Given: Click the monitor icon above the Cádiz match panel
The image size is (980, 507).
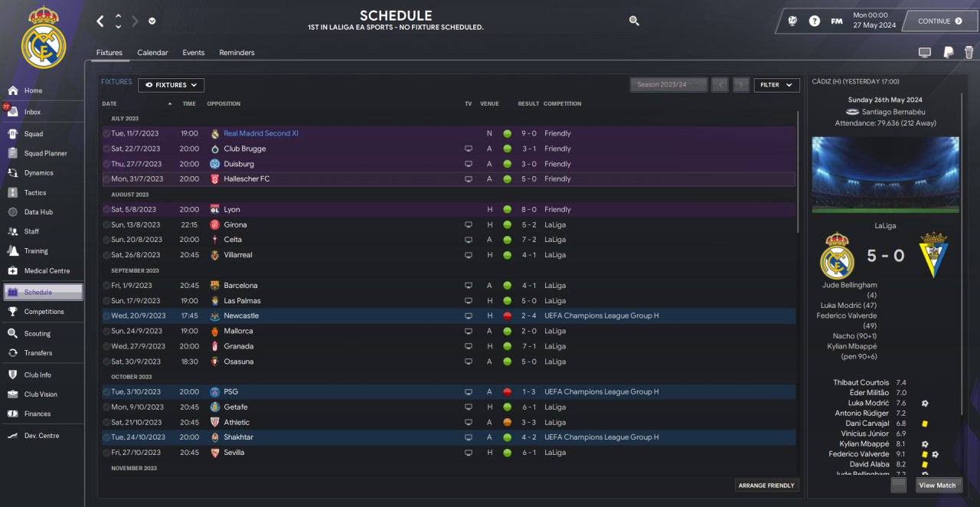Looking at the screenshot, I should (925, 52).
